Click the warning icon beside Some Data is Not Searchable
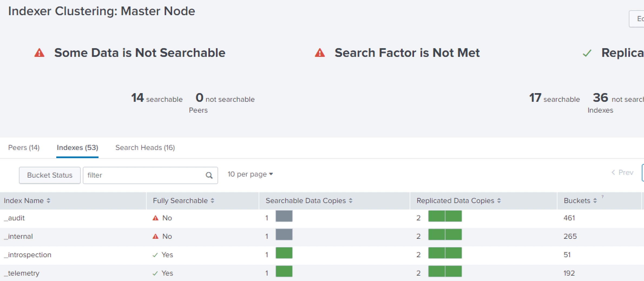 coord(40,53)
